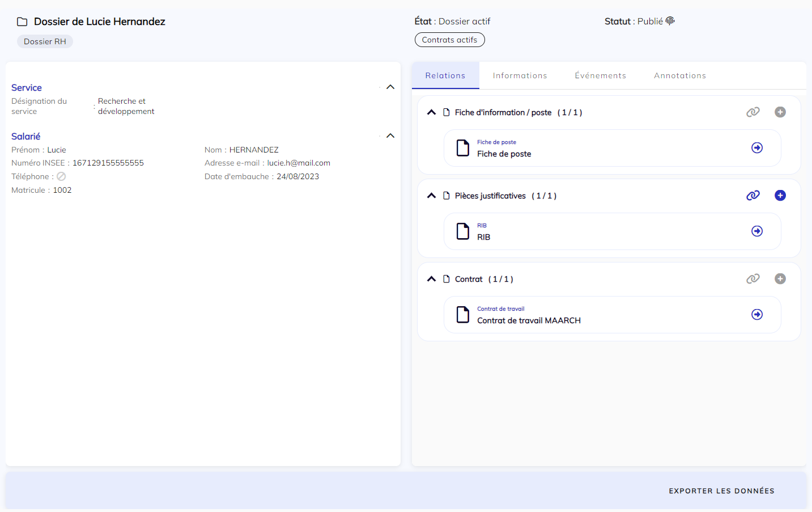
Task: Click Exporter les données button
Action: tap(721, 491)
